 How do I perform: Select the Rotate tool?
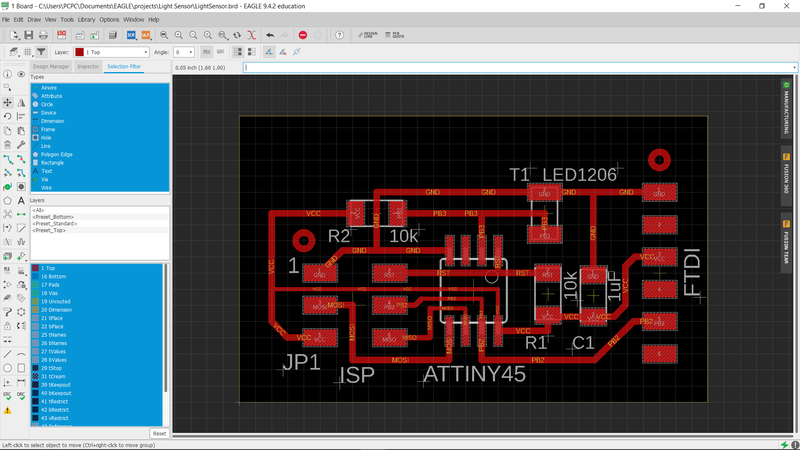(8, 116)
